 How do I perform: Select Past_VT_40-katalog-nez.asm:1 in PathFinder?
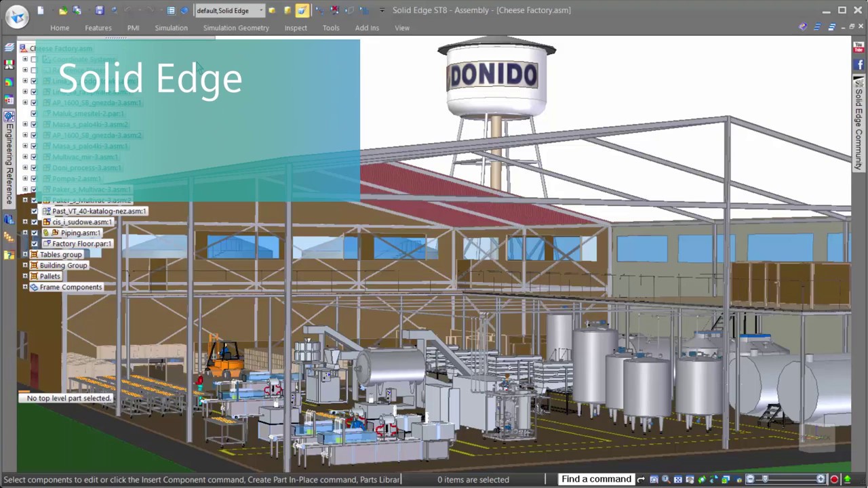[x=99, y=211]
